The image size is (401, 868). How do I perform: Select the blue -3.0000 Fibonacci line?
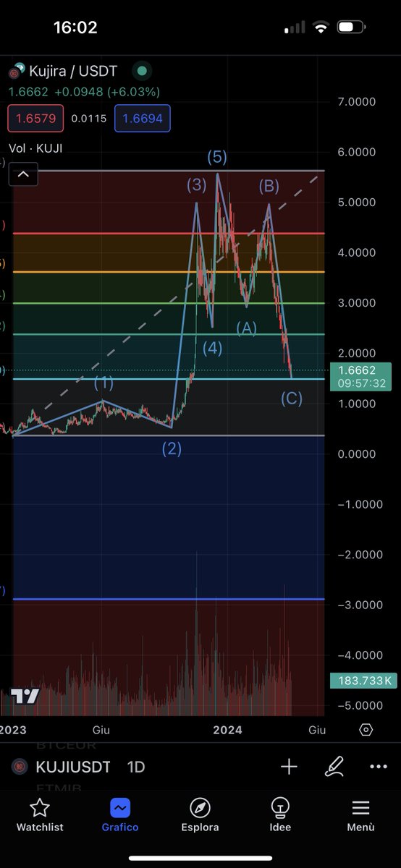(x=168, y=600)
